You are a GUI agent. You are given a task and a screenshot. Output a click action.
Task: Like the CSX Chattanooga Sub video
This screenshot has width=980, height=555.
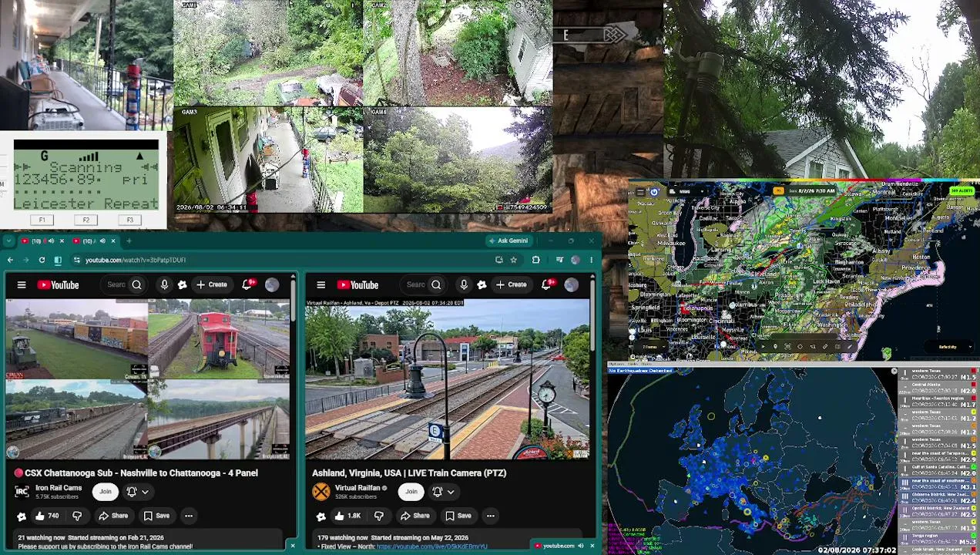[x=47, y=516]
